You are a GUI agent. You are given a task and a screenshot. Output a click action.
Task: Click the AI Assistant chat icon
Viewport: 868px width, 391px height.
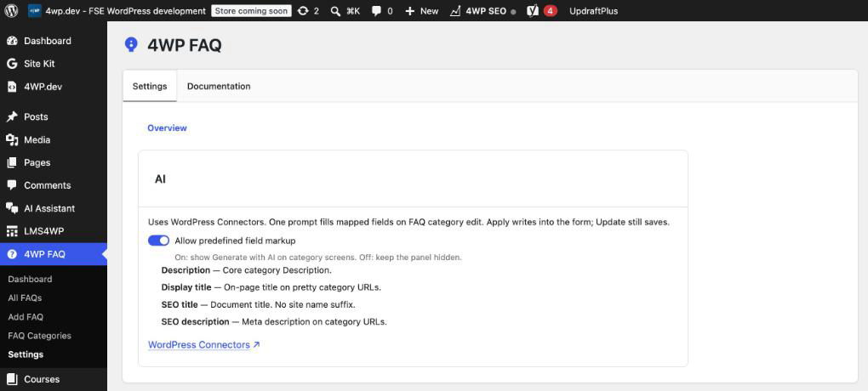(12, 208)
